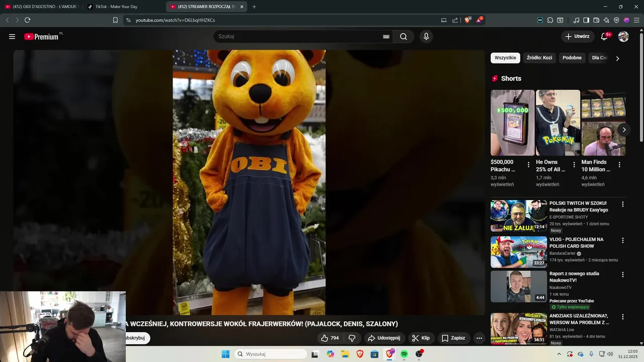Open File Explorer from the taskbar

[345, 354]
